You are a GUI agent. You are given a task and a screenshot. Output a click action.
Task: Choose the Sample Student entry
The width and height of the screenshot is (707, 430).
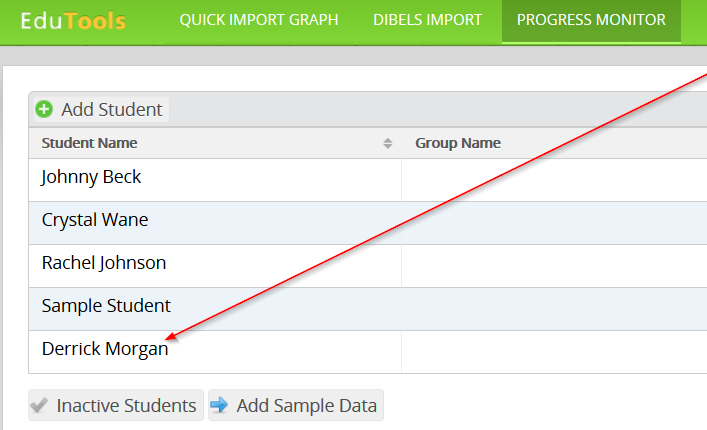point(106,306)
